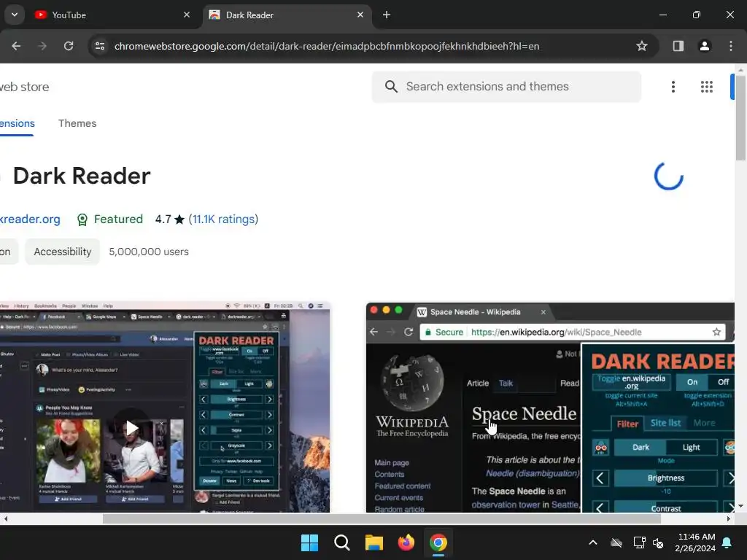747x560 pixels.
Task: Open the darkreader.org publisher link
Action: tap(29, 219)
